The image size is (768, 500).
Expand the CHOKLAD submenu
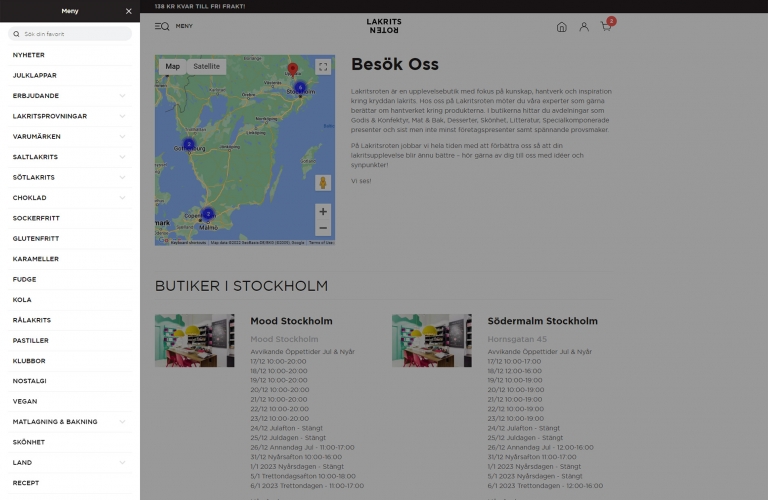click(122, 198)
